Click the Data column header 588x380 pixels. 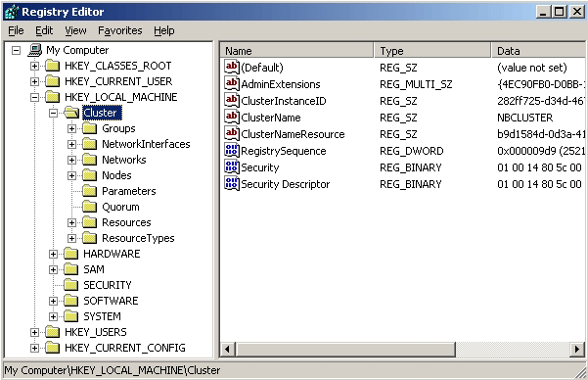538,51
